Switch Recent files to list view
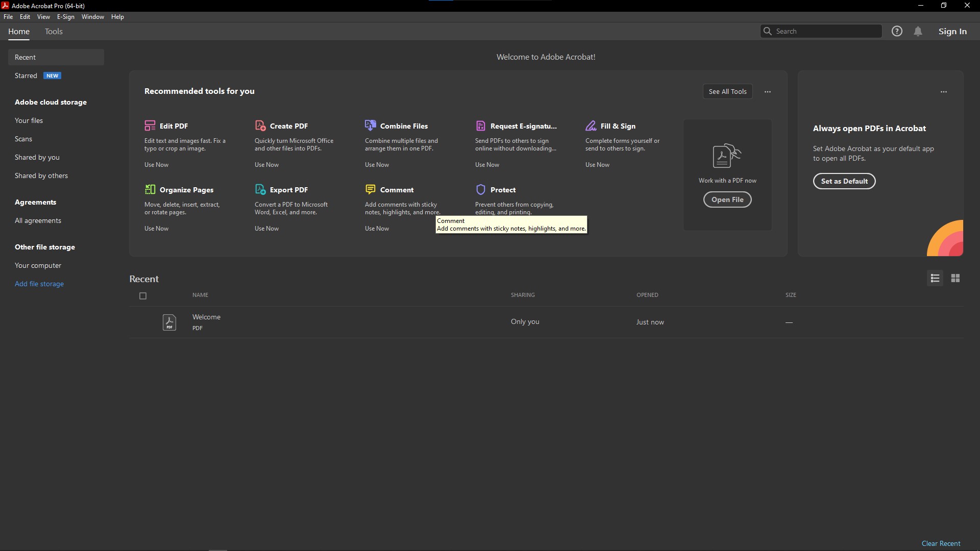 pos(935,278)
